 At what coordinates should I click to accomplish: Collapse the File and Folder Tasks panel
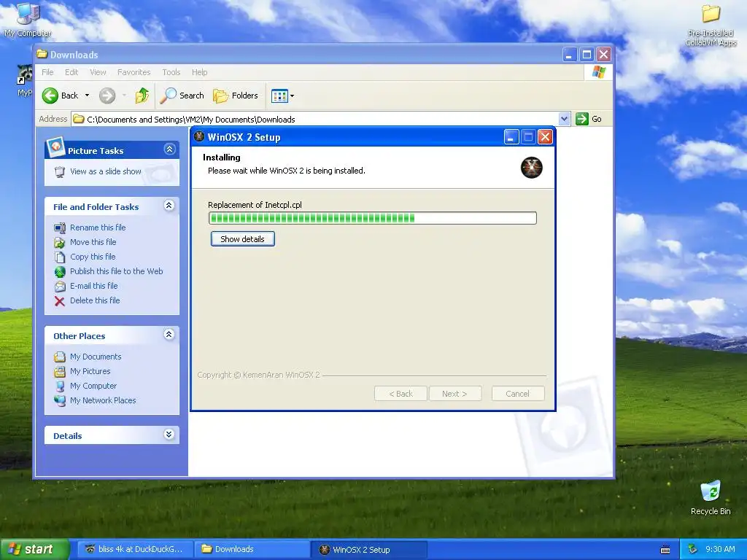(169, 205)
